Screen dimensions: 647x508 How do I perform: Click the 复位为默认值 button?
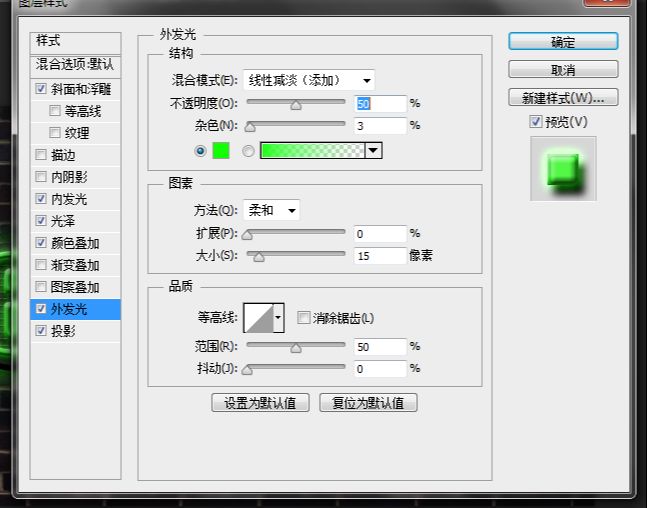[368, 402]
